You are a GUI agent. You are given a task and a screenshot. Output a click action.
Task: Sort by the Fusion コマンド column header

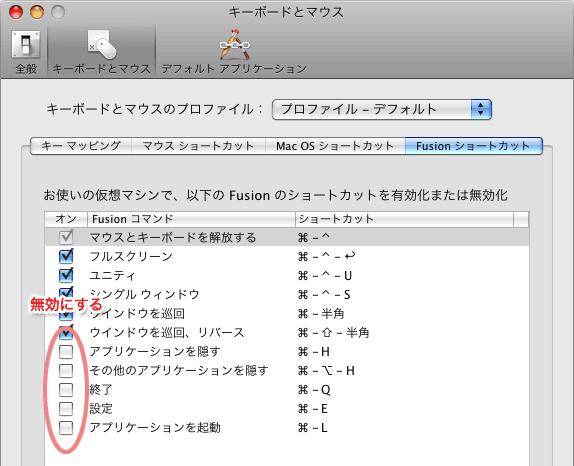(x=191, y=219)
